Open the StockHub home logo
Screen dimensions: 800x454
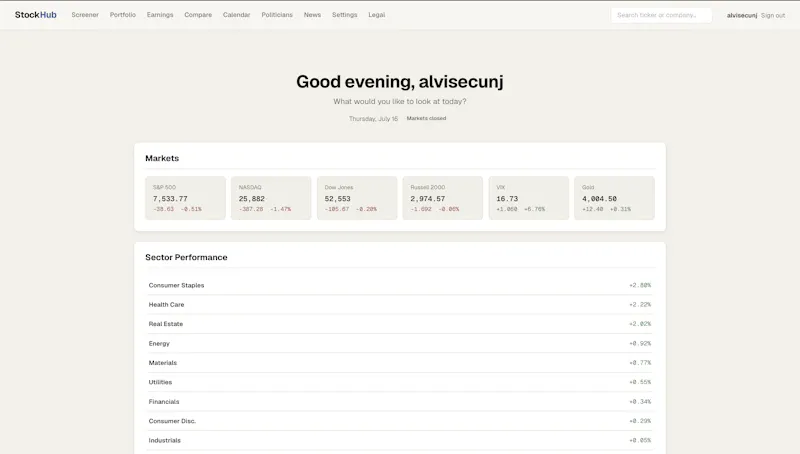pyautogui.click(x=36, y=15)
